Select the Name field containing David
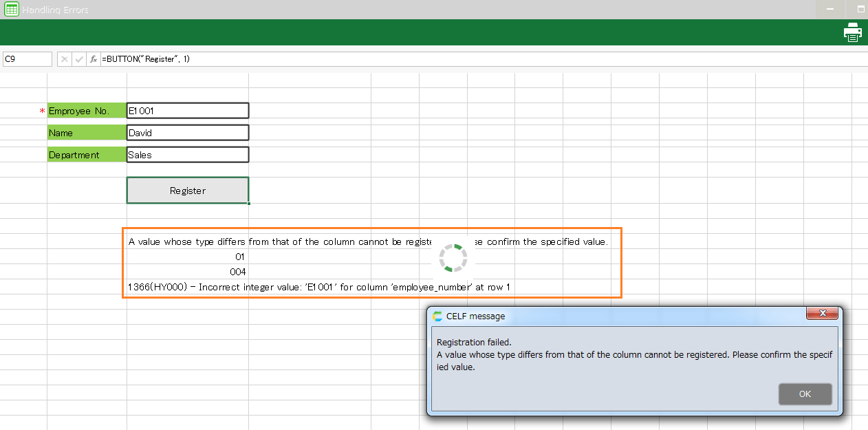Image resolution: width=868 pixels, height=430 pixels. coord(188,133)
